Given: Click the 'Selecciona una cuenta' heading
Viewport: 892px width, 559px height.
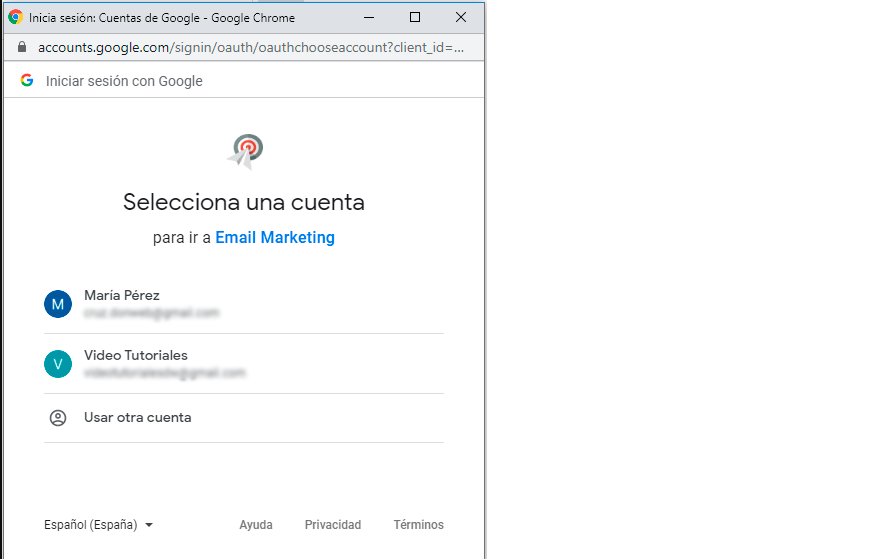Looking at the screenshot, I should [x=243, y=202].
